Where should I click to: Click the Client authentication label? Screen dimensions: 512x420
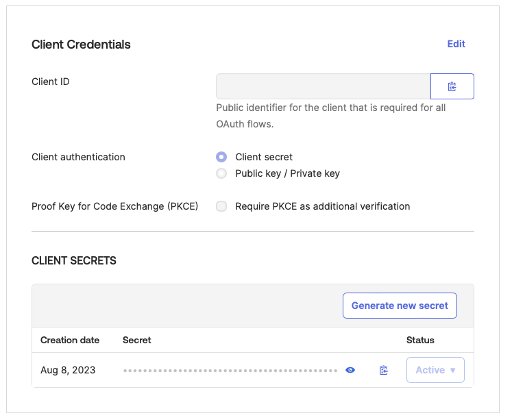tap(78, 157)
